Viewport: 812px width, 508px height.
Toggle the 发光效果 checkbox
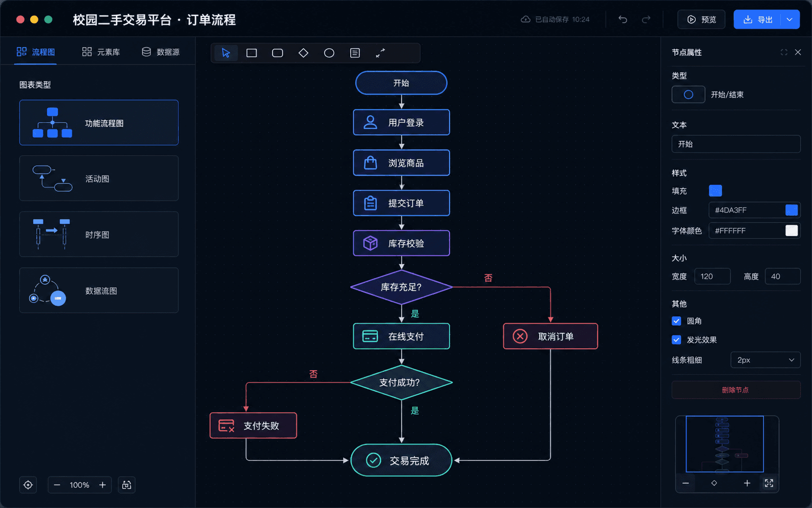(x=676, y=340)
